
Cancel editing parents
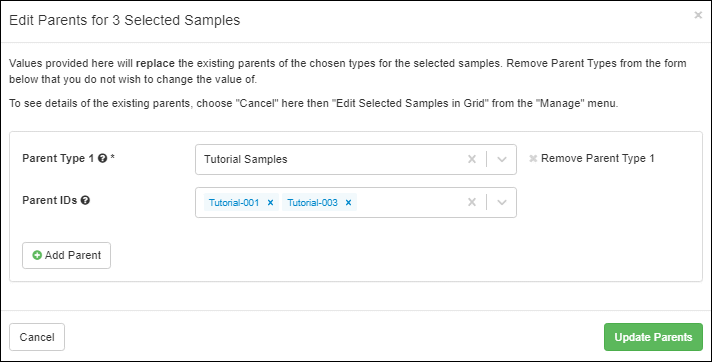37,337
